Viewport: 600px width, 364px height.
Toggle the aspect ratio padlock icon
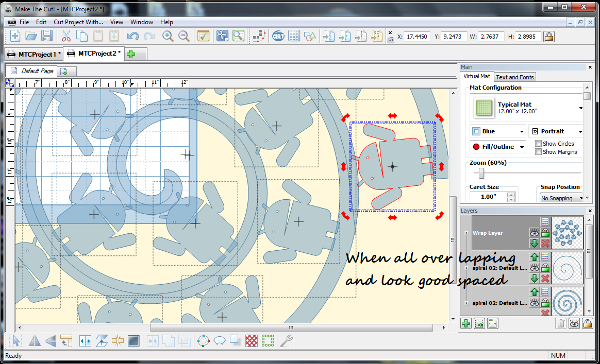549,37
